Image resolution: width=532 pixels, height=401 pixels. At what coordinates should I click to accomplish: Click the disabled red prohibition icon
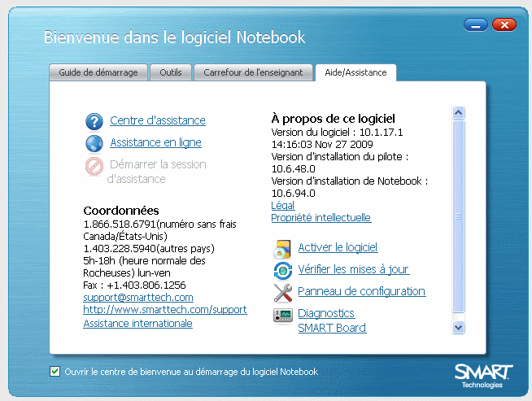[x=94, y=166]
